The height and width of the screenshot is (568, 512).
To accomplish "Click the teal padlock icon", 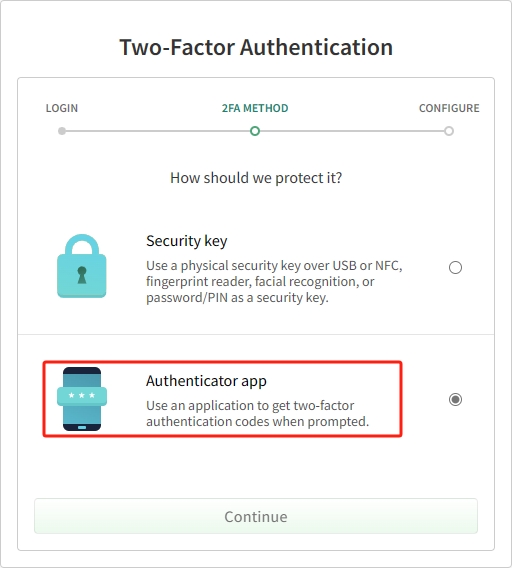I will 82,266.
